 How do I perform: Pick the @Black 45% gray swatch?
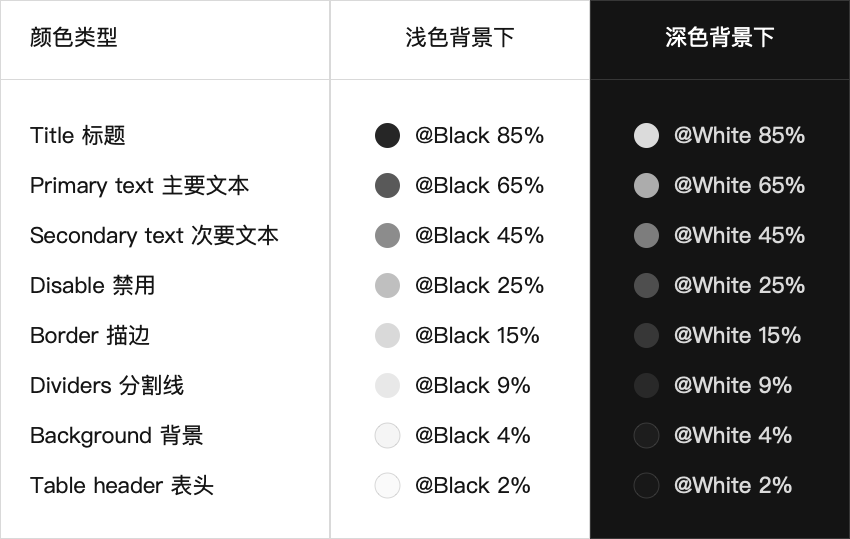[x=387, y=235]
